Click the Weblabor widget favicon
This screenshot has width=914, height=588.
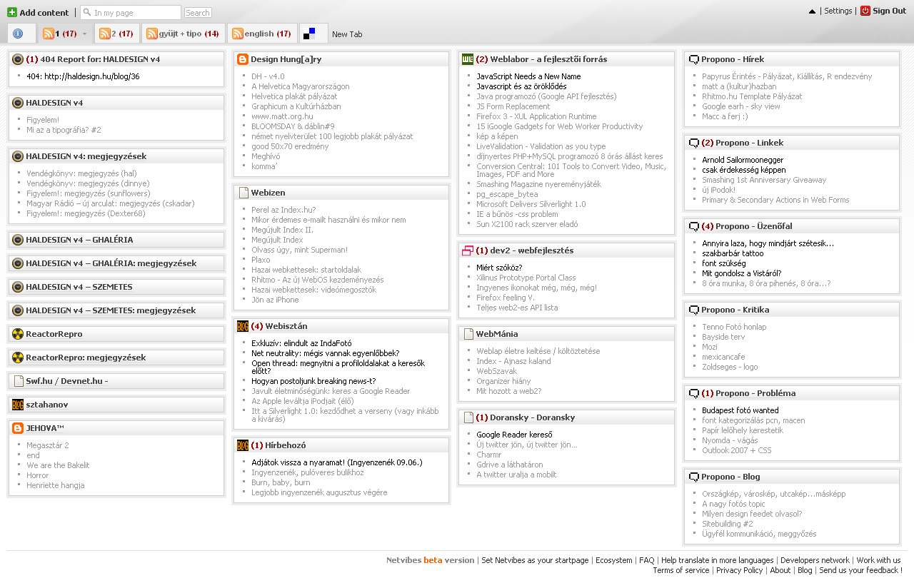pyautogui.click(x=468, y=59)
